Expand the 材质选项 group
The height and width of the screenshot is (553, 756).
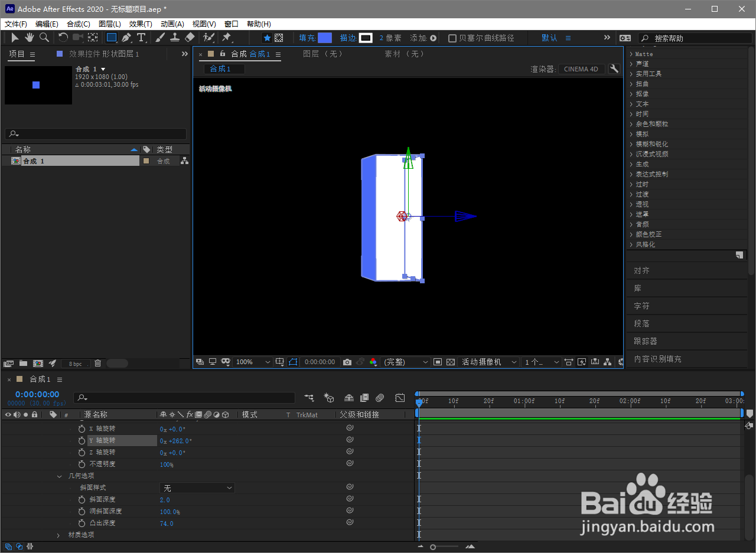58,535
